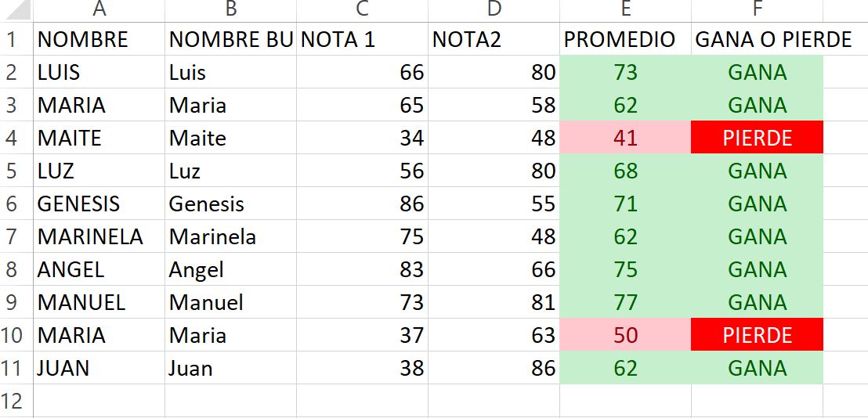Select column E header
Viewport: 868px width, 418px height.
point(625,10)
